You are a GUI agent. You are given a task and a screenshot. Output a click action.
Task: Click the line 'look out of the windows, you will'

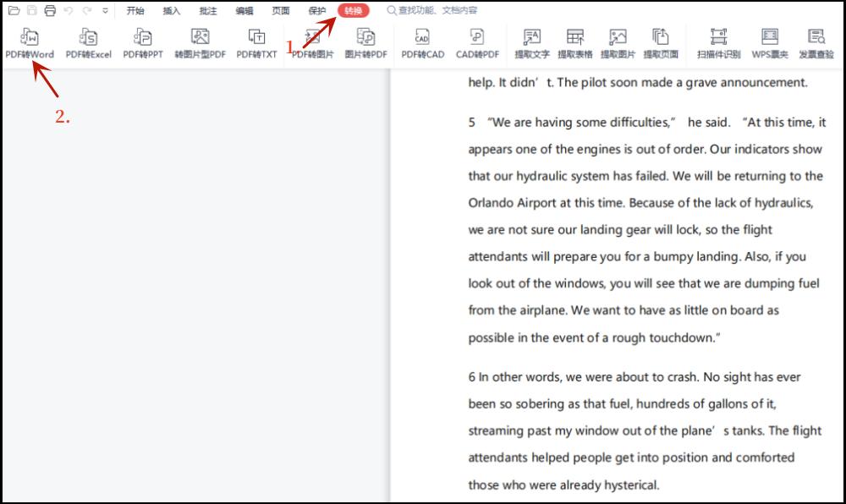click(644, 283)
